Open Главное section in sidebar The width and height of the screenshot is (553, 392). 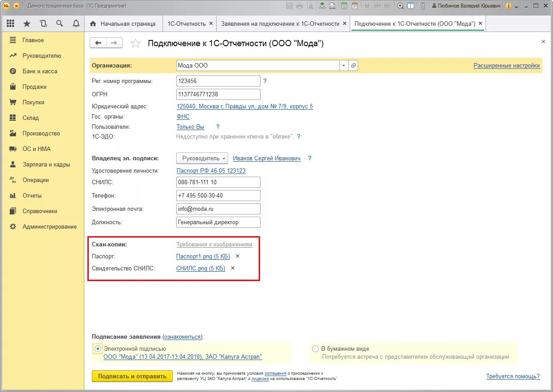pyautogui.click(x=42, y=40)
